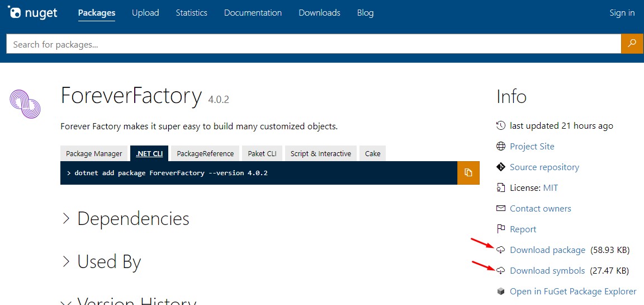This screenshot has height=305, width=644.
Task: Open the Statistics page
Action: coord(191,13)
